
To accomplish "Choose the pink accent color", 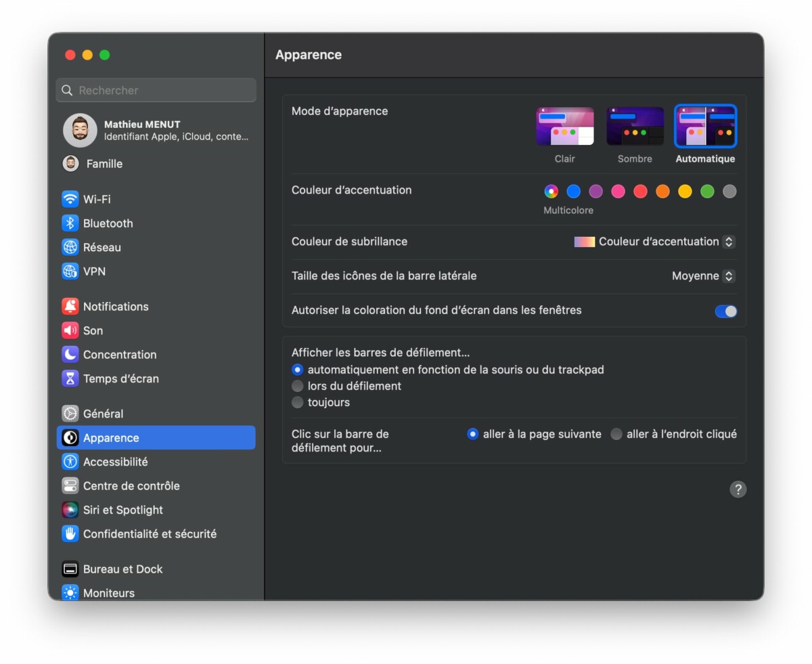I will tap(618, 192).
